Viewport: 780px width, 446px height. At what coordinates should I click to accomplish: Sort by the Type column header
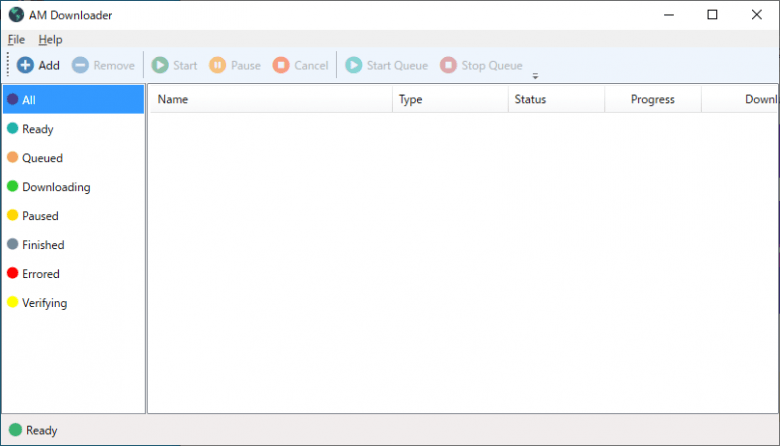(450, 99)
